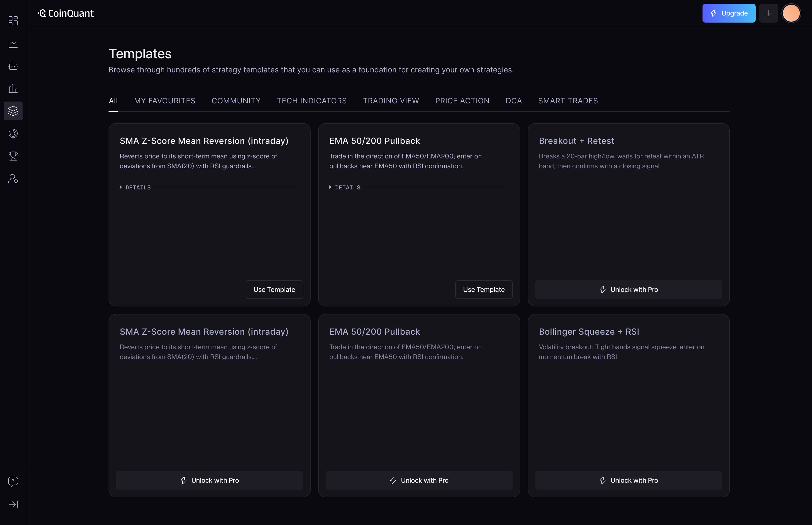
Task: Open the SMART TRADES tab
Action: [x=568, y=101]
